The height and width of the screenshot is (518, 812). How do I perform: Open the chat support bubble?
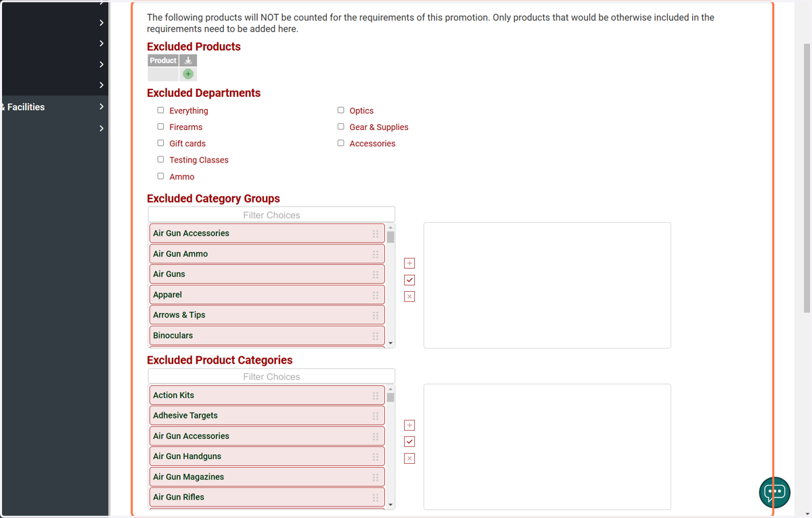click(x=775, y=492)
